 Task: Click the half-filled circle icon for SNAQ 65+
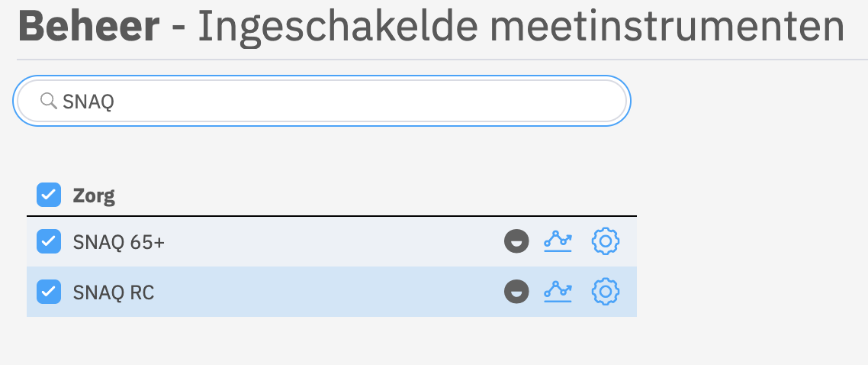click(516, 241)
